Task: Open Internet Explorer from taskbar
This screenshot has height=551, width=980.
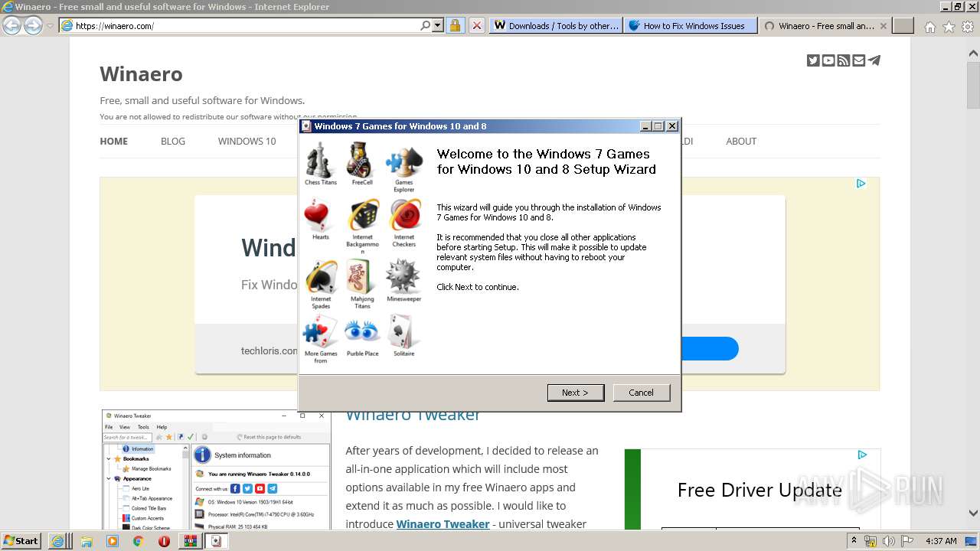Action: (57, 541)
